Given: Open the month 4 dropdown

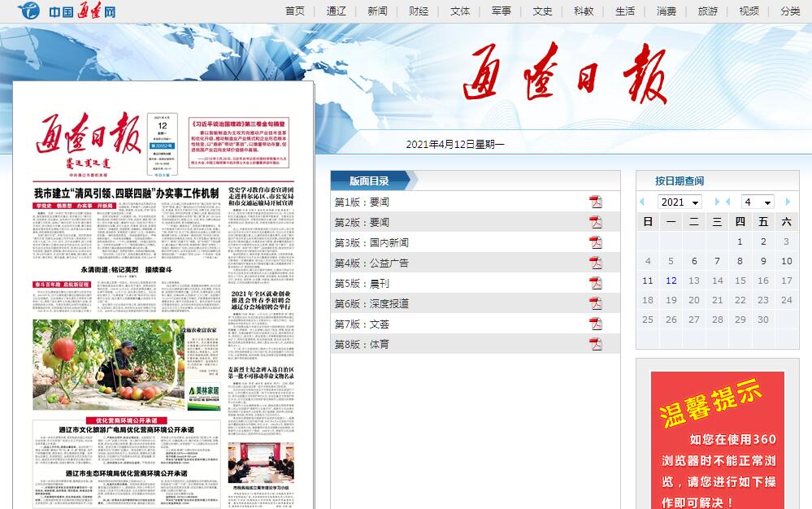Looking at the screenshot, I should (x=757, y=202).
